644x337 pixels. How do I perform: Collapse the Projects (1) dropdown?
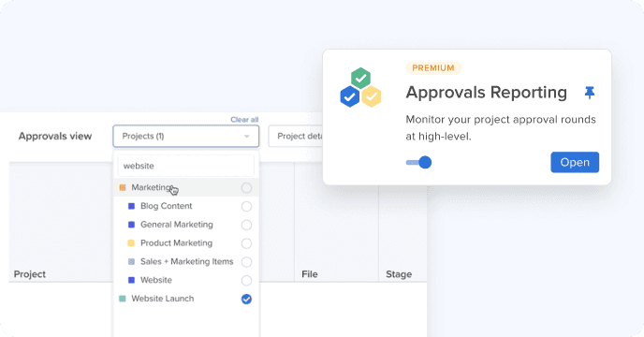click(186, 136)
